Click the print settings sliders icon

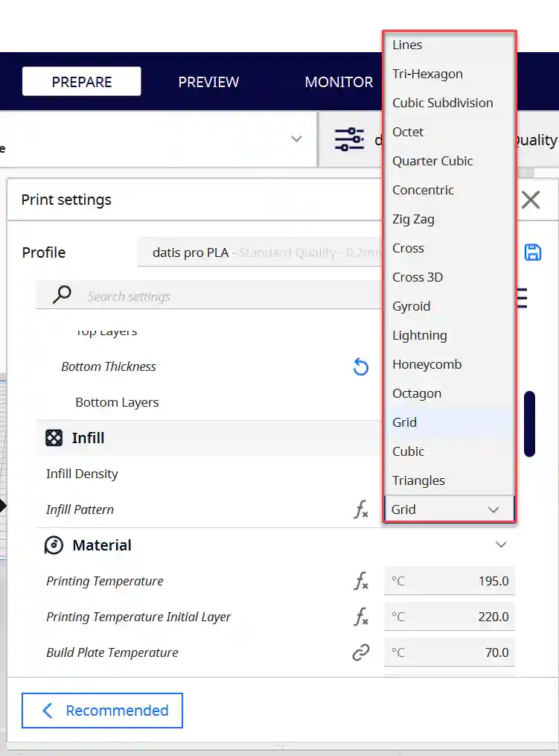[x=349, y=139]
